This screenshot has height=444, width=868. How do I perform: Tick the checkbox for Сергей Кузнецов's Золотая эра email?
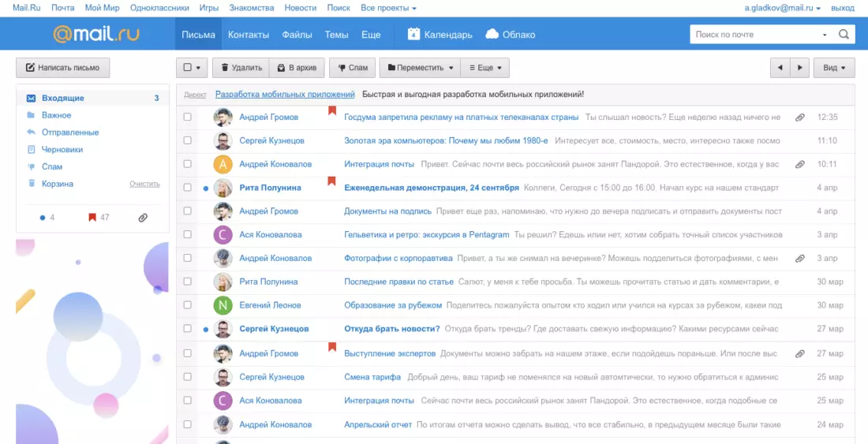[188, 140]
